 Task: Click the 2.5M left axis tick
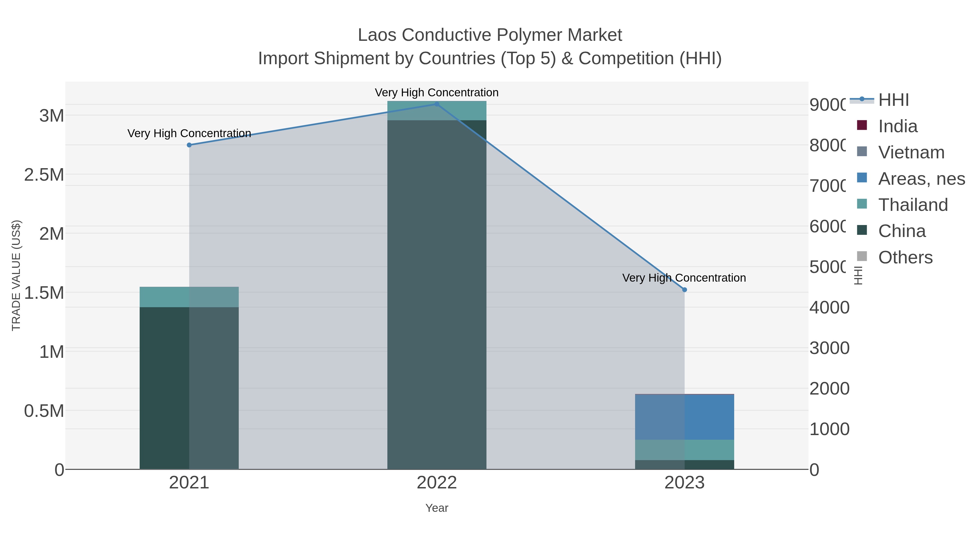pos(44,175)
